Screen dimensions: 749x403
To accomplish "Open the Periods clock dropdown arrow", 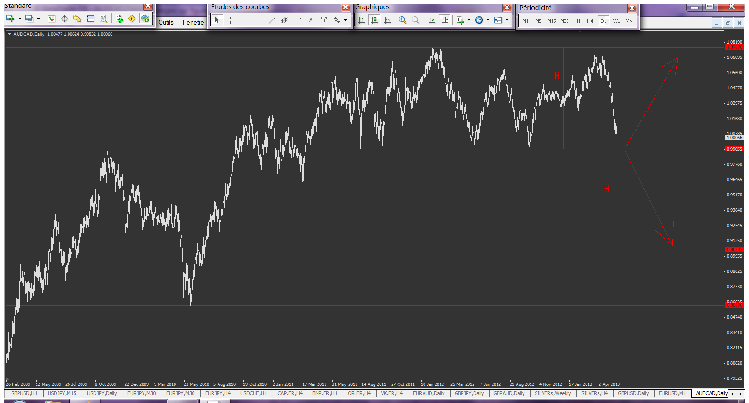I will [x=488, y=20].
